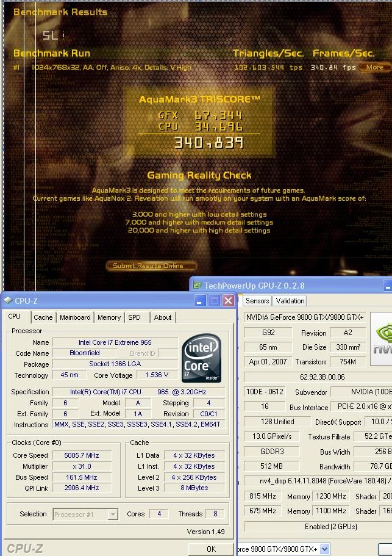Click the default Memory 1100 MHz field

pyautogui.click(x=331, y=511)
